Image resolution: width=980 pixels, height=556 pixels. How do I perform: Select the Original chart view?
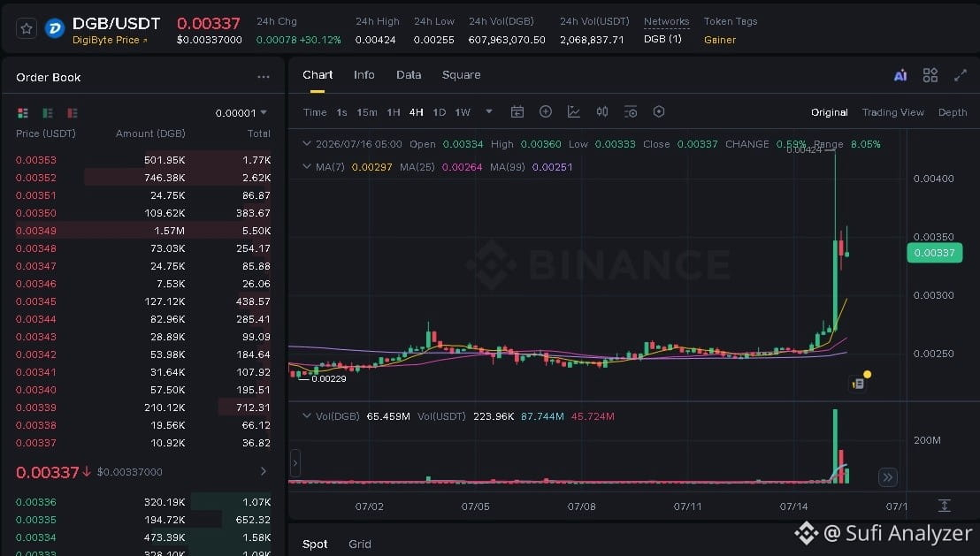(830, 112)
